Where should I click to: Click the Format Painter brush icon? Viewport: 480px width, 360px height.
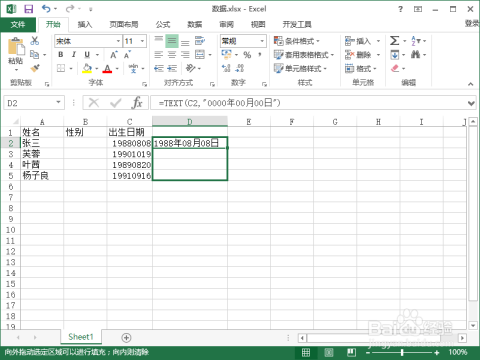click(35, 68)
